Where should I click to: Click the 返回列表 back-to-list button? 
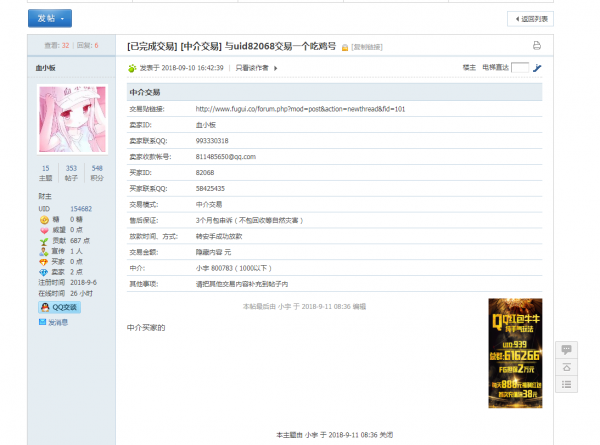[530, 19]
